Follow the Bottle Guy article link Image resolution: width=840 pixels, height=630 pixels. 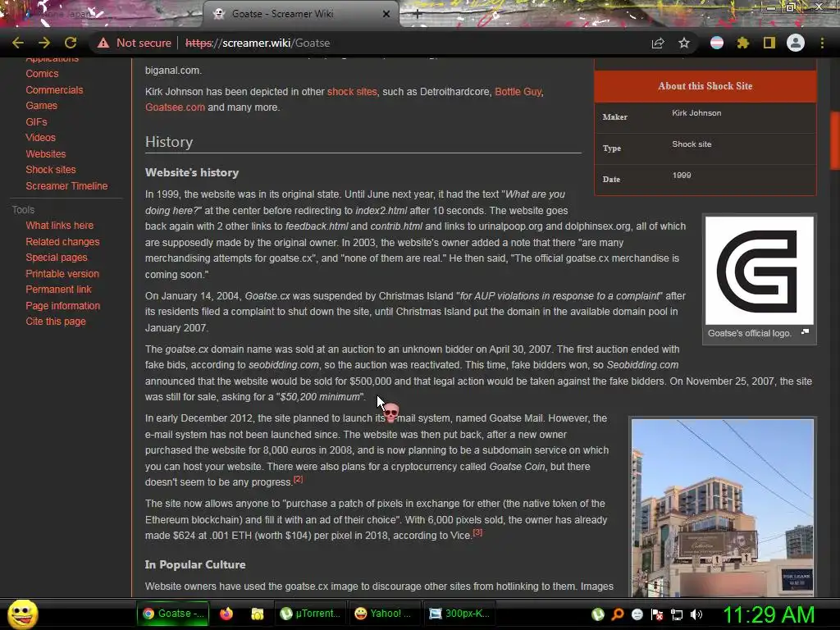[518, 92]
